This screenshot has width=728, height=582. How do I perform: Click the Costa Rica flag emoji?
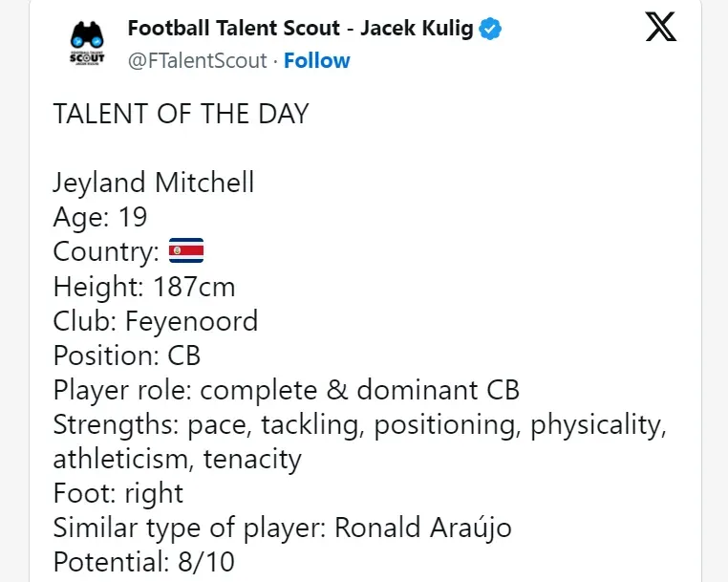[186, 252]
